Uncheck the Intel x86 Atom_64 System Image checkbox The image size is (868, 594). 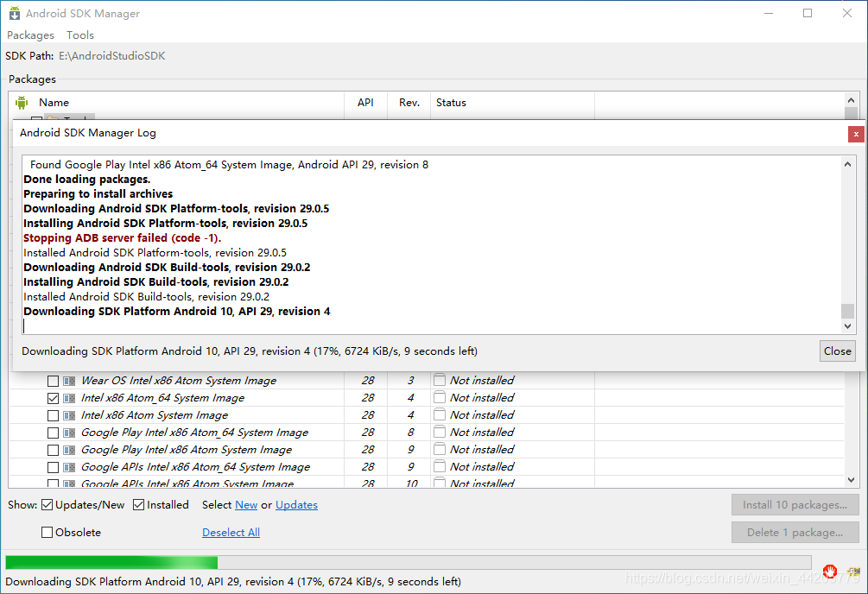54,398
